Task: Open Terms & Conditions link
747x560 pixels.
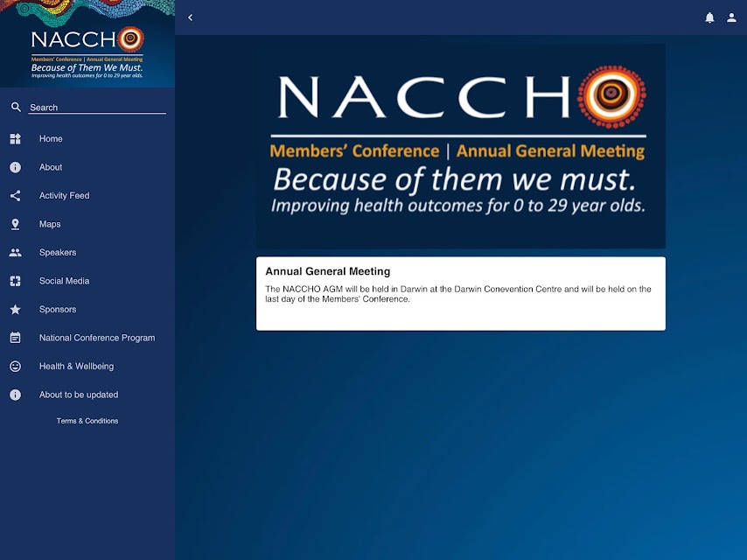Action: pos(87,421)
